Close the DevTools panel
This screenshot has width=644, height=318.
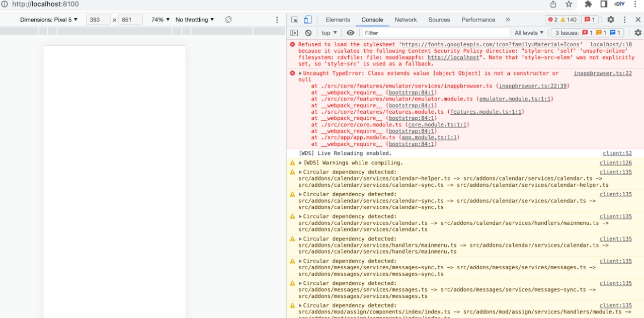[638, 20]
